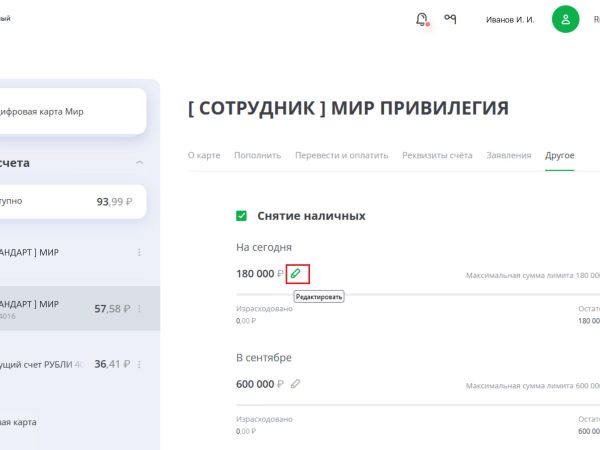Image resolution: width=600 pixels, height=450 pixels.
Task: Open the green user profile avatar
Action: [565, 19]
